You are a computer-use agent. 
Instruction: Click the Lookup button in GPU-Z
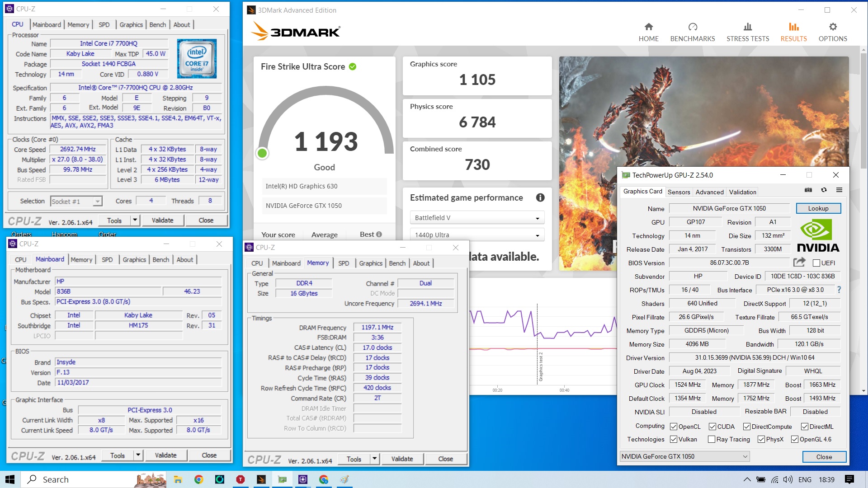click(x=818, y=208)
